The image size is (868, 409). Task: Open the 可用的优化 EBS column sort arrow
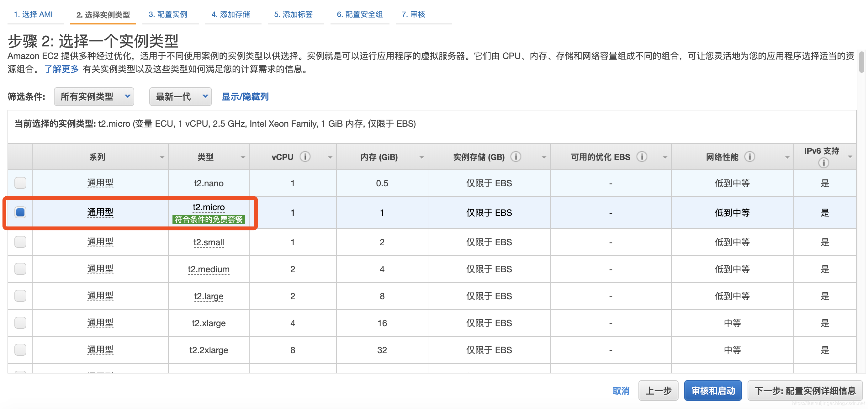665,157
